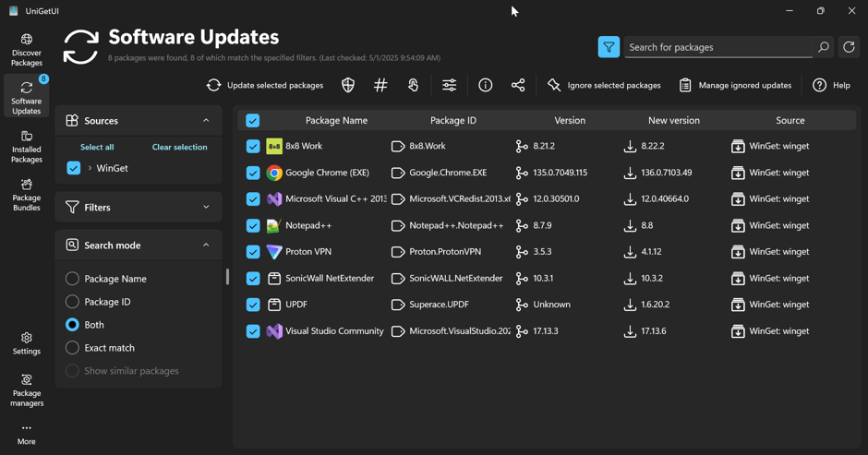Click the hand interactive update toolbar icon
The image size is (868, 455).
[x=413, y=85]
